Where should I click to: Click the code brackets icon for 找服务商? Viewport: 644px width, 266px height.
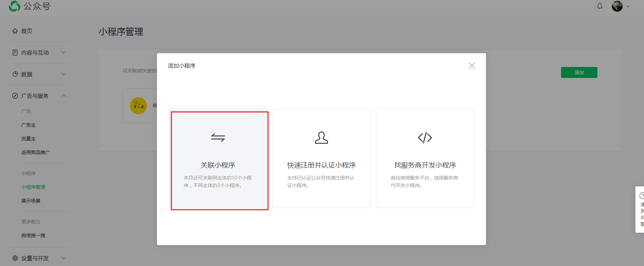tap(425, 138)
